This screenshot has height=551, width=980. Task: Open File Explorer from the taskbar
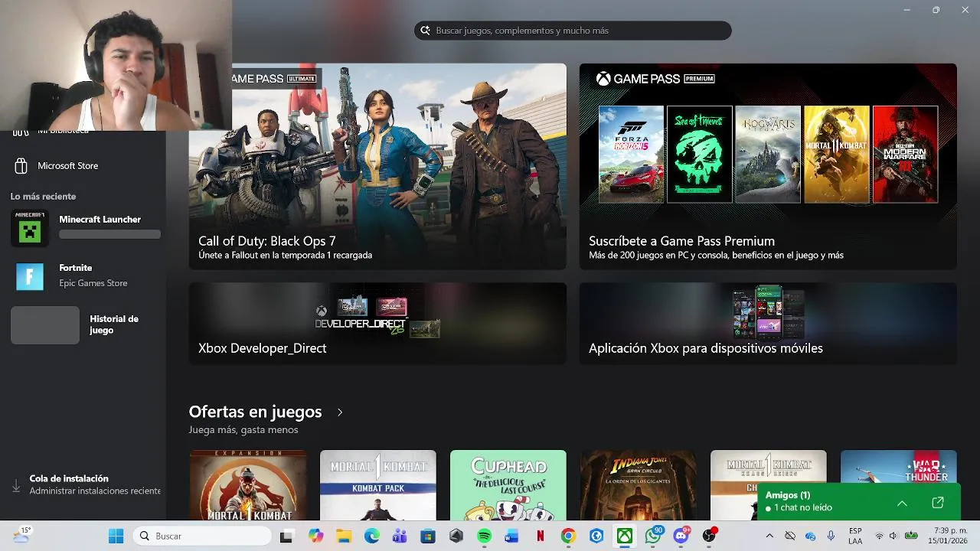pyautogui.click(x=344, y=536)
